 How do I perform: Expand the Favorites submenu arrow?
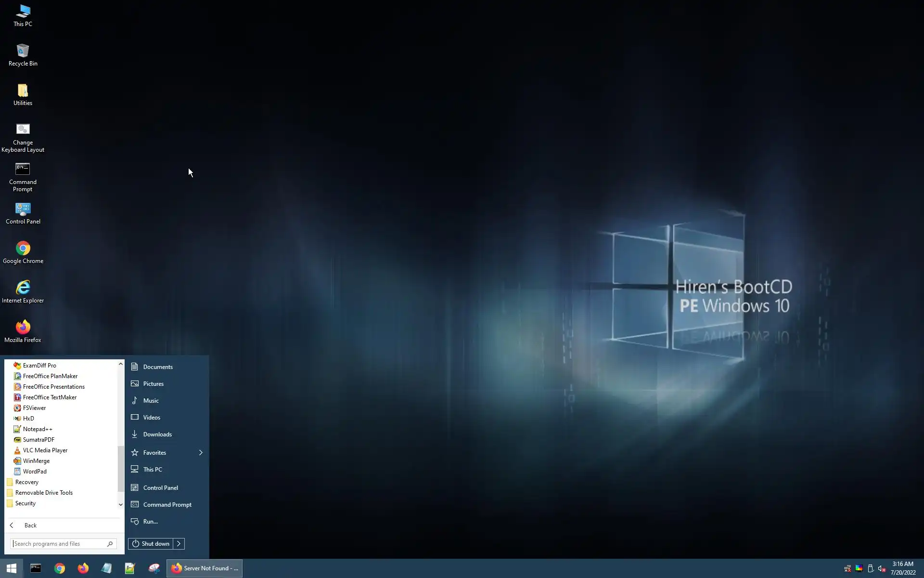(x=201, y=452)
